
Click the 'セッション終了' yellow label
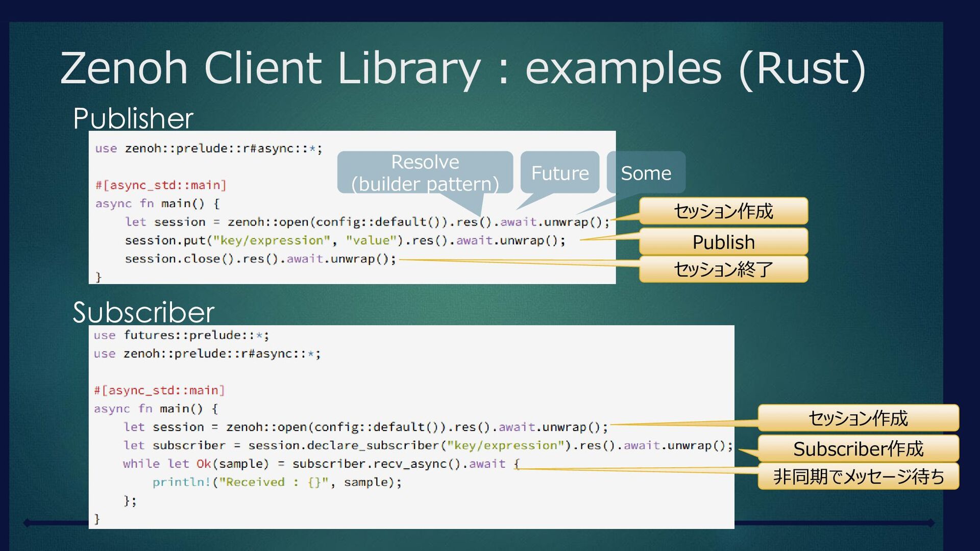coord(723,269)
